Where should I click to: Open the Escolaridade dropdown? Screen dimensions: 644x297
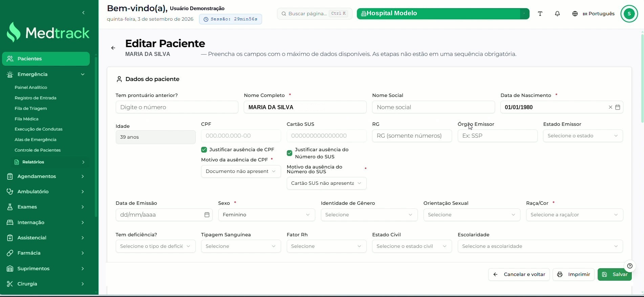pyautogui.click(x=540, y=246)
